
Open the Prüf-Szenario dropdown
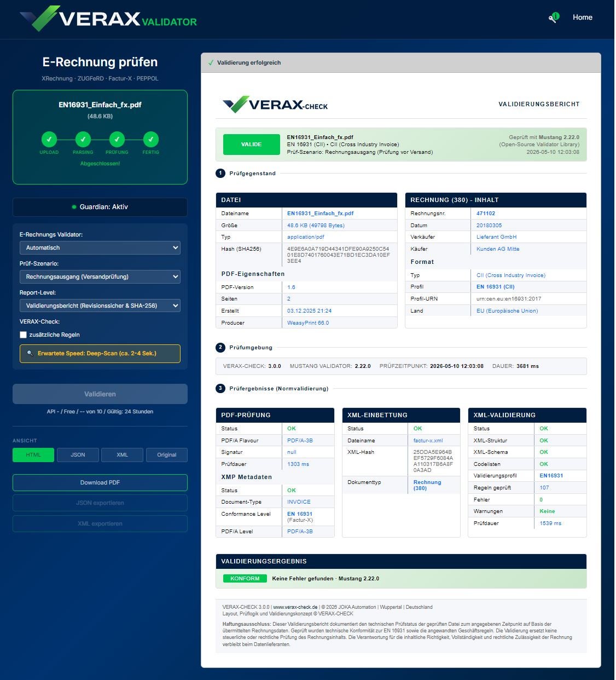pos(100,276)
